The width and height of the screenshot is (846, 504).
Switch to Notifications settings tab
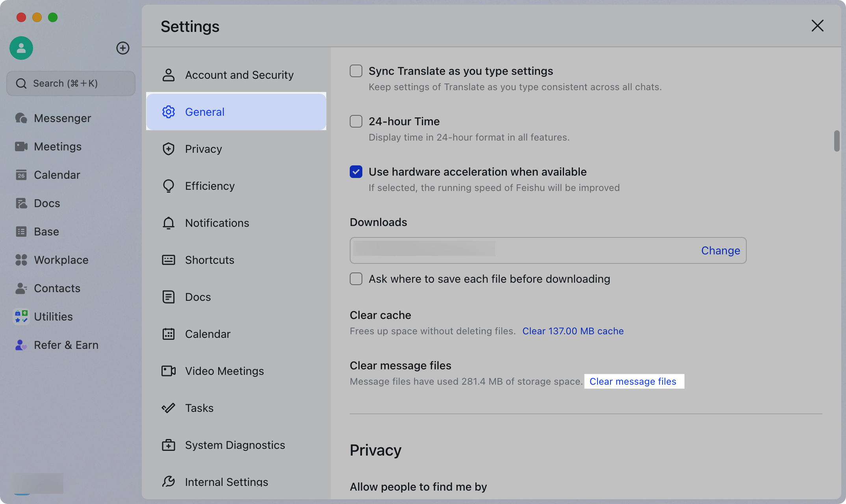pyautogui.click(x=217, y=223)
